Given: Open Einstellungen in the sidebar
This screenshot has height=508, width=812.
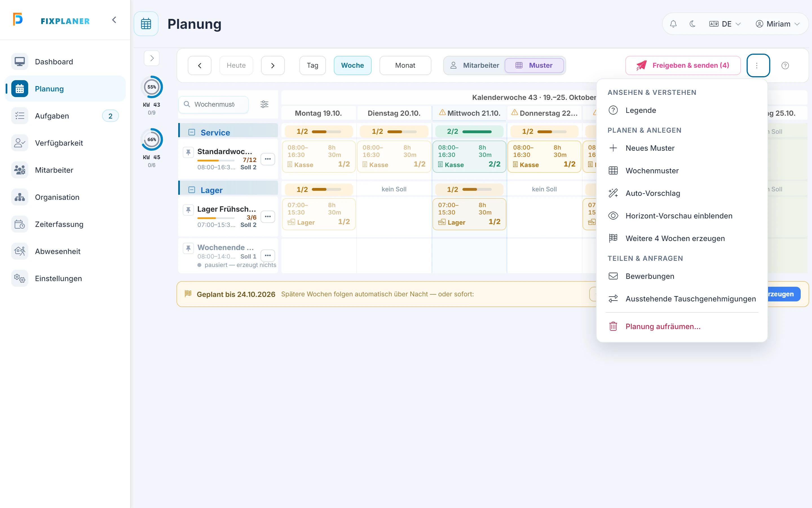Looking at the screenshot, I should [65, 279].
